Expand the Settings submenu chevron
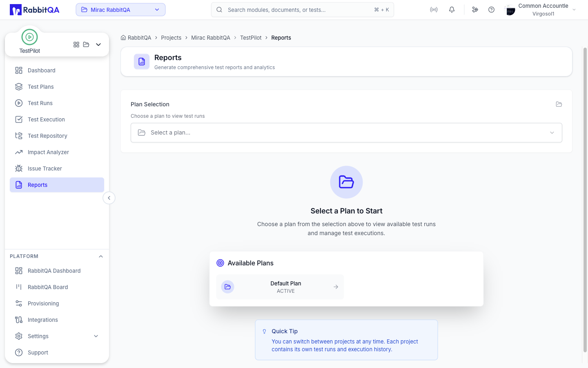Screen dimensions: 588x368 click(x=96, y=336)
